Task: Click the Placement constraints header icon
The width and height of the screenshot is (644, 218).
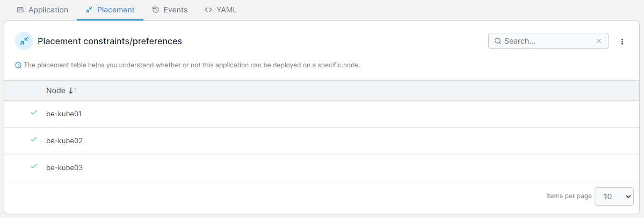Action: 24,41
